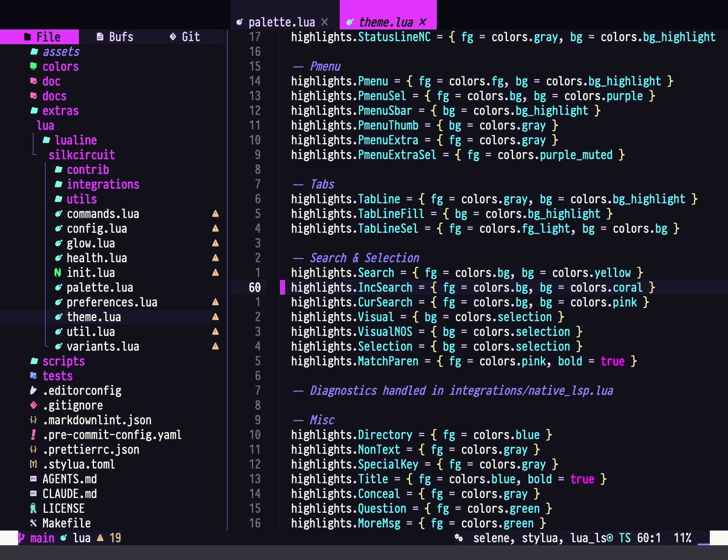Click the editorconfig icon of .editorconfig
The width and height of the screenshot is (728, 560).
click(33, 391)
